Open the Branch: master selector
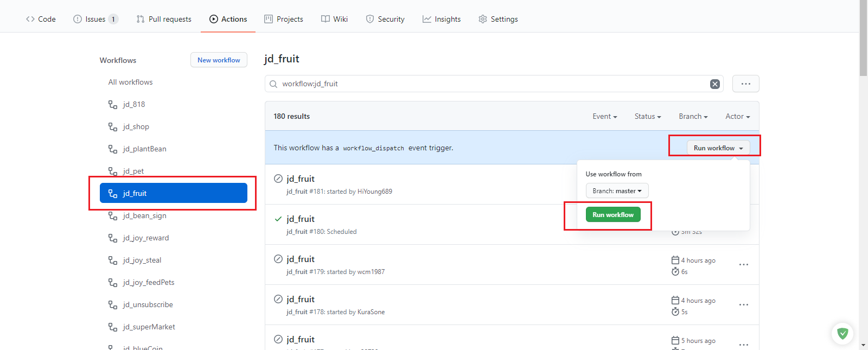The height and width of the screenshot is (350, 868). (x=617, y=191)
